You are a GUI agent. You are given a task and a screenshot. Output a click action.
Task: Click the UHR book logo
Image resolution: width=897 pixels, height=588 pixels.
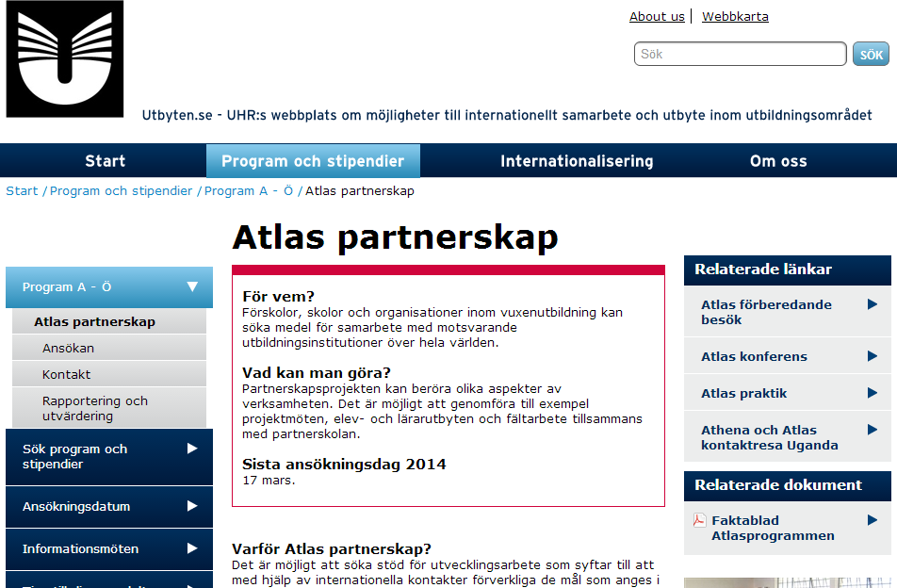(x=65, y=59)
